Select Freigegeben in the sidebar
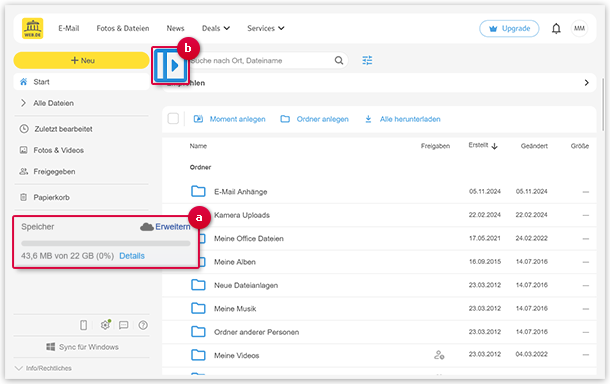The image size is (610, 384). pyautogui.click(x=54, y=172)
